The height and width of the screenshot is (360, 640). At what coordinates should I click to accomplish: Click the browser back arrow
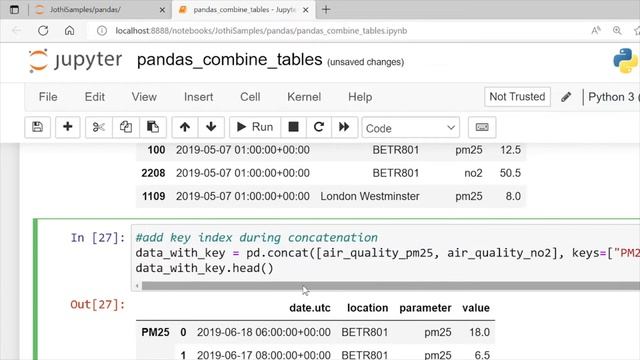[x=17, y=31]
